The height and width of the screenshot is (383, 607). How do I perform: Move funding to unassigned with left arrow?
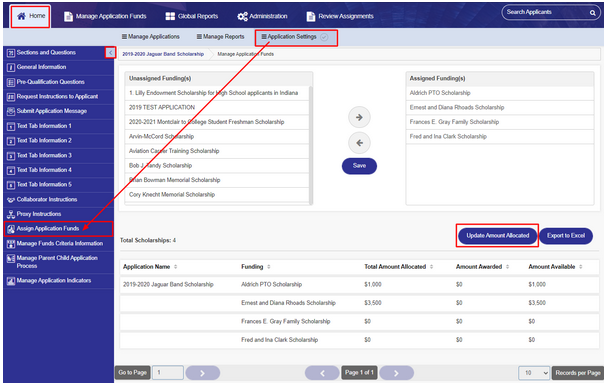click(x=359, y=143)
